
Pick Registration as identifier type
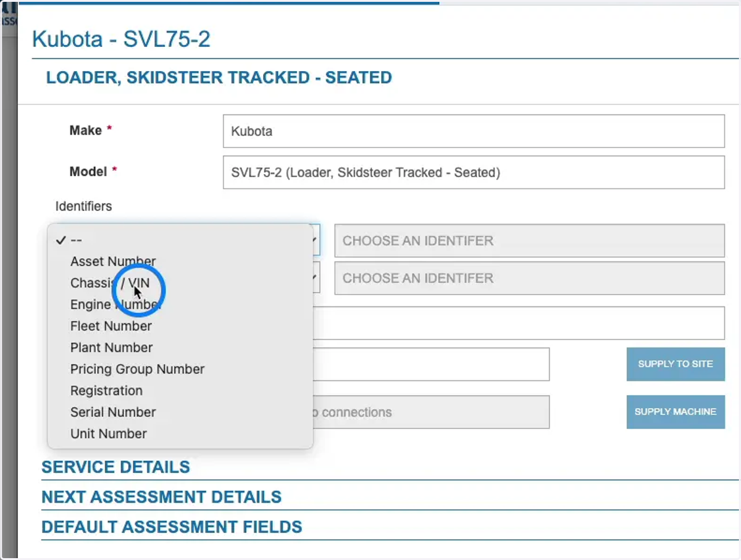[180, 391]
